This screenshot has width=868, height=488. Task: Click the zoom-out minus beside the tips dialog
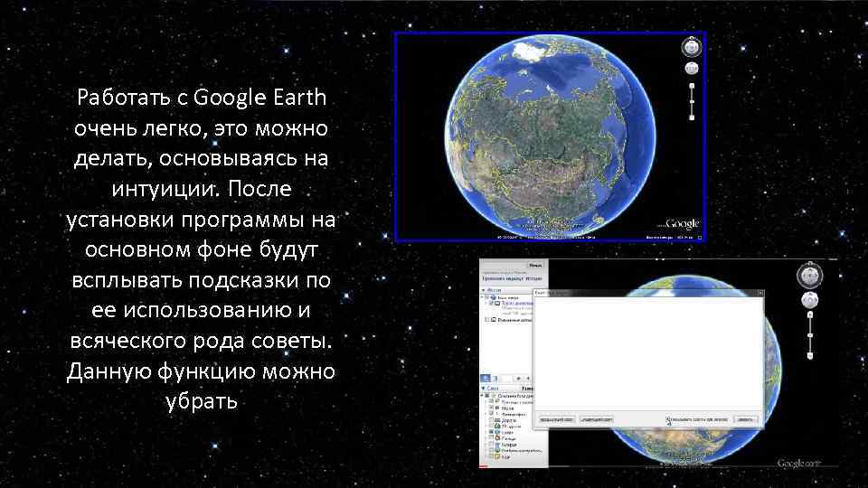pyautogui.click(x=810, y=356)
